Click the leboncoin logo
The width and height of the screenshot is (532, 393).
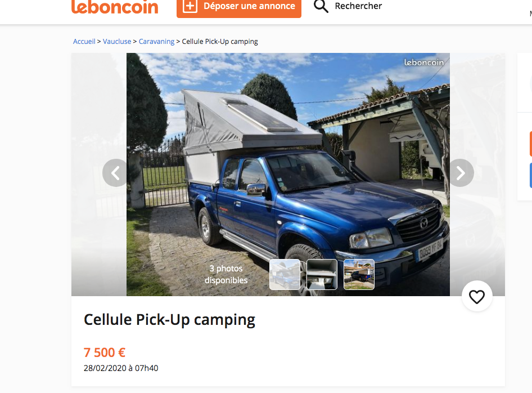pos(115,7)
